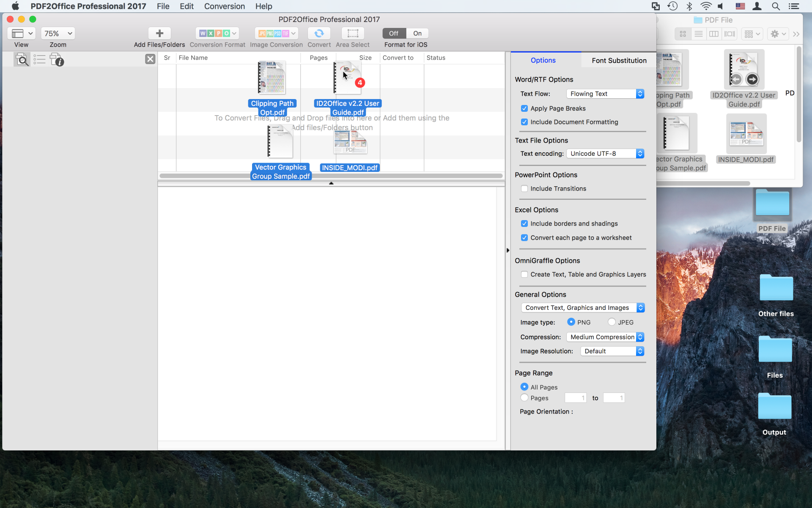Click the Image Resolution Default field

[x=610, y=351]
